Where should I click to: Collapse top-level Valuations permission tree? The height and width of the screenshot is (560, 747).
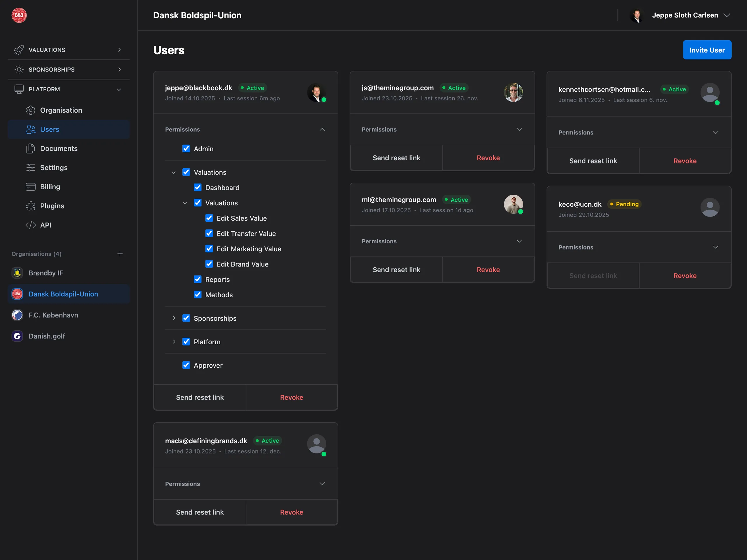[x=174, y=172]
